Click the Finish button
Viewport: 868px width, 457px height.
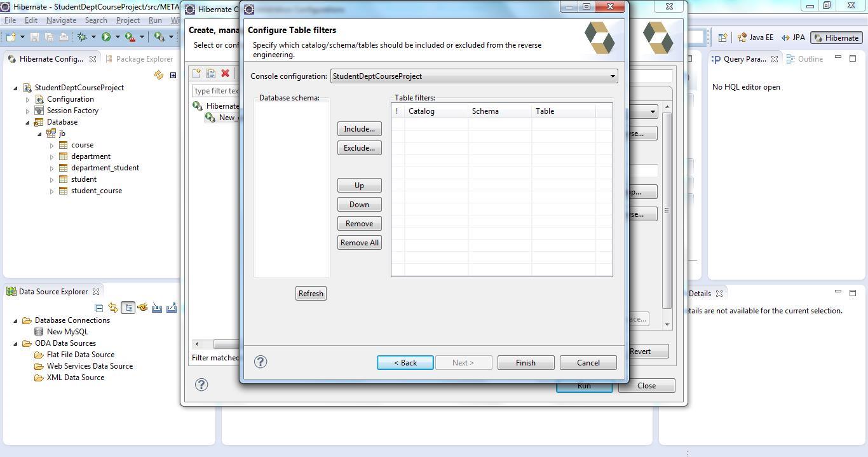click(526, 363)
